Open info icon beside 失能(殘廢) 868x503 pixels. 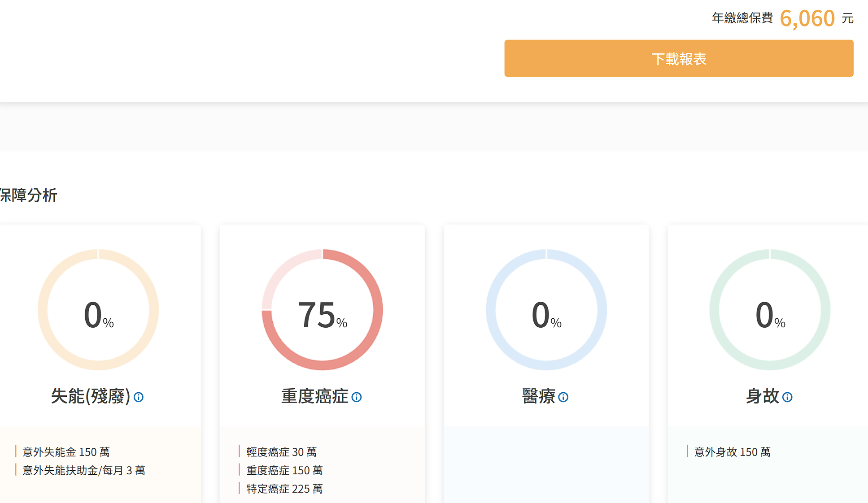tap(139, 397)
